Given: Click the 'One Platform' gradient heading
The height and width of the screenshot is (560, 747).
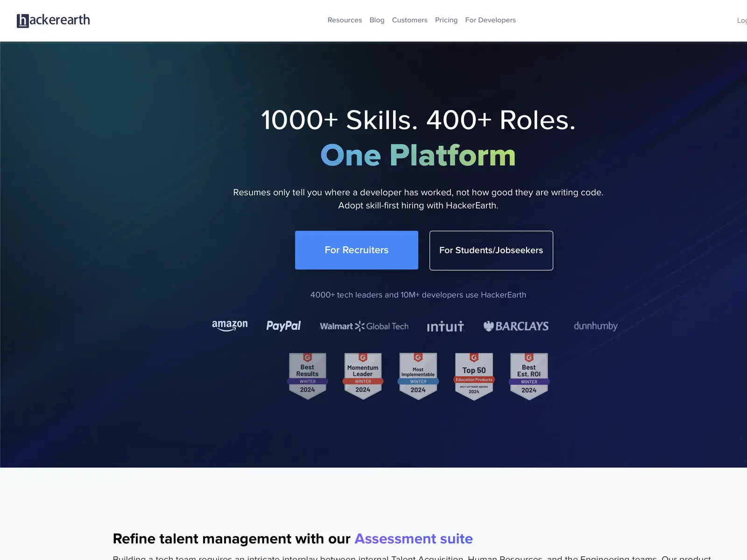Looking at the screenshot, I should pos(418,155).
